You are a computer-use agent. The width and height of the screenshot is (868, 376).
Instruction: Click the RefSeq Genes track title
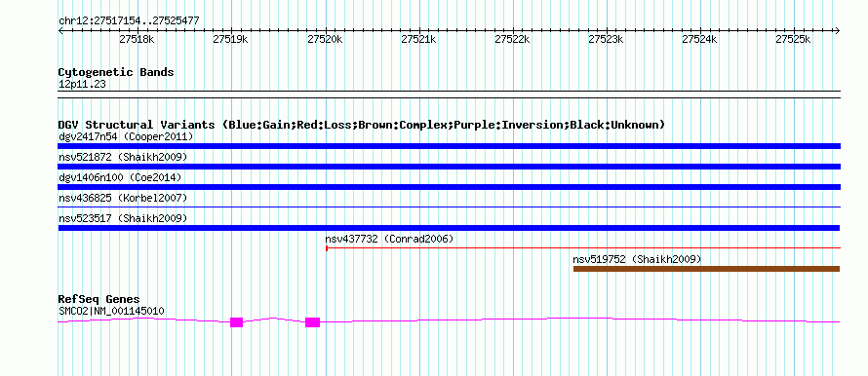click(99, 300)
